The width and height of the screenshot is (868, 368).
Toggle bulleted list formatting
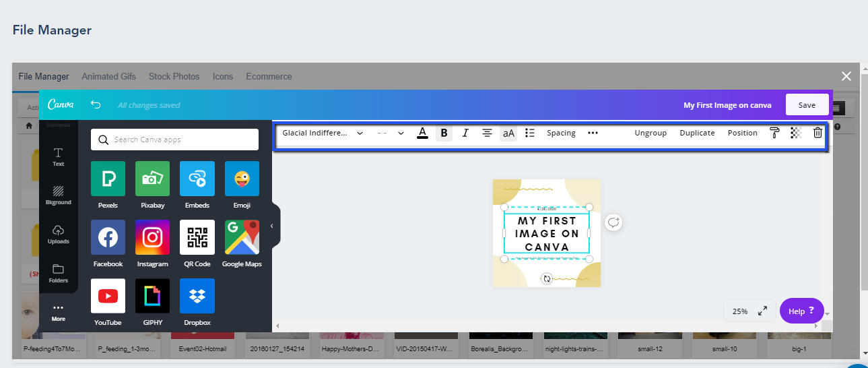(530, 133)
